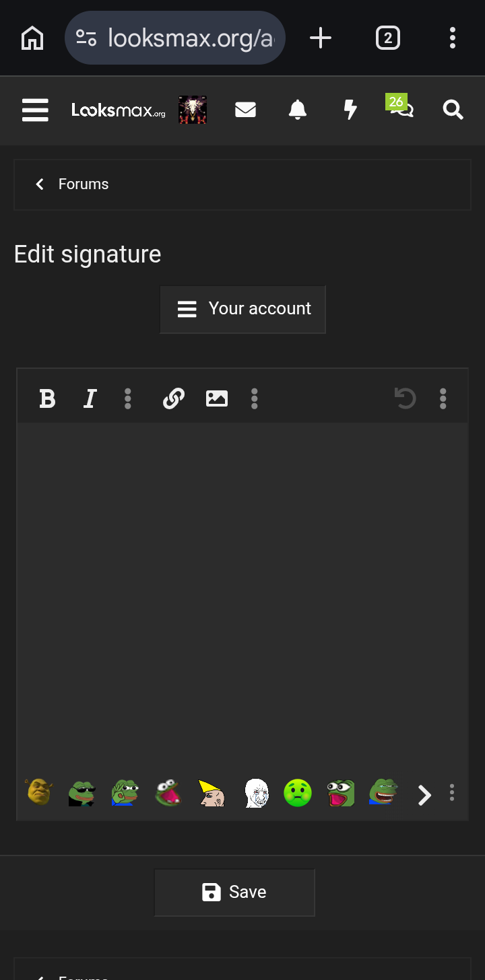Insert a link using chain icon
This screenshot has width=485, height=980.
174,399
